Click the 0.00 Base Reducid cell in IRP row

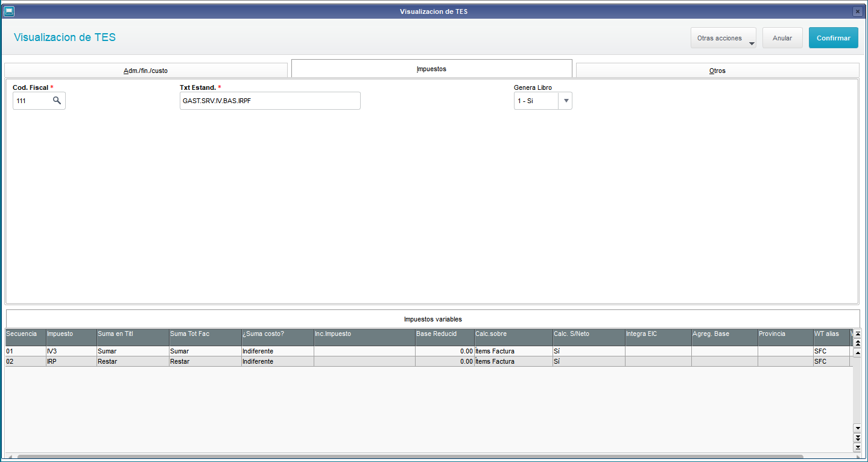click(x=445, y=361)
